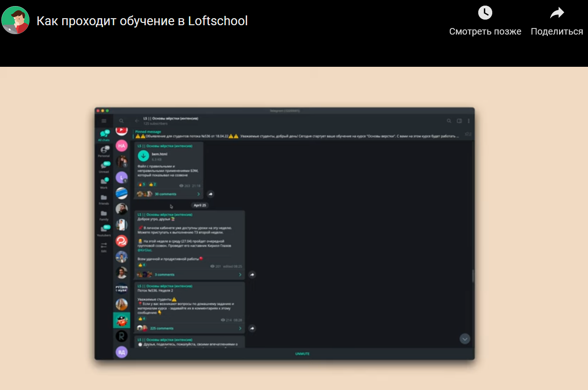Toggle thumbs-up reaction on 'Доброе утро' post

coord(142,265)
